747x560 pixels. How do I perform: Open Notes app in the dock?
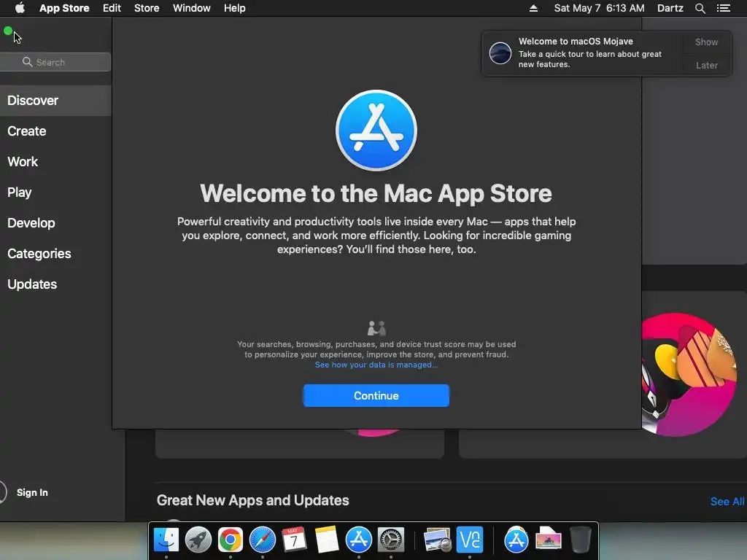(x=327, y=540)
